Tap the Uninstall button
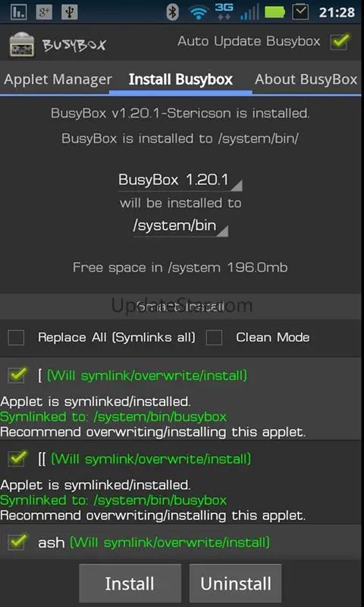The image size is (364, 607). [x=235, y=583]
